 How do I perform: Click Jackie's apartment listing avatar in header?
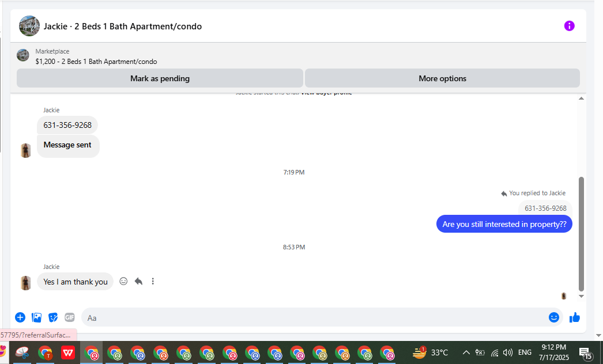click(x=29, y=26)
